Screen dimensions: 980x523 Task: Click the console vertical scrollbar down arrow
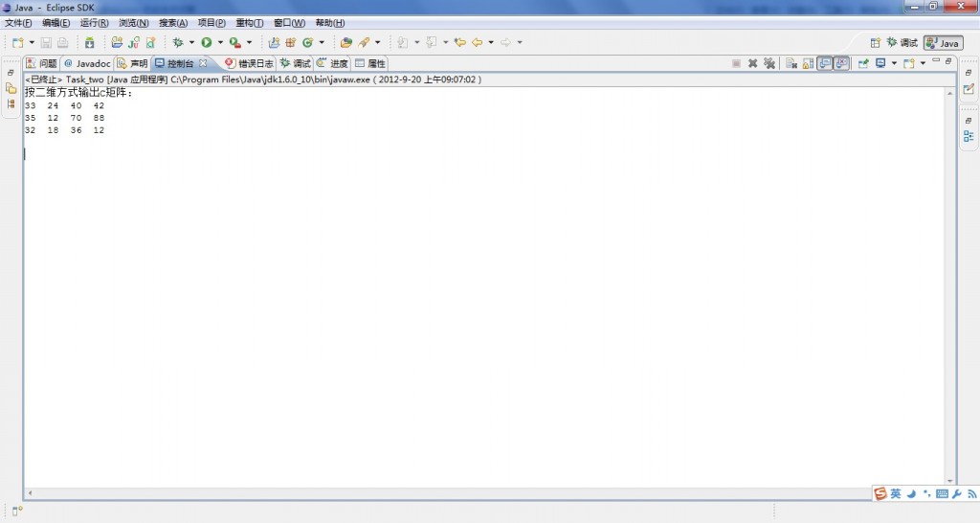[x=950, y=481]
